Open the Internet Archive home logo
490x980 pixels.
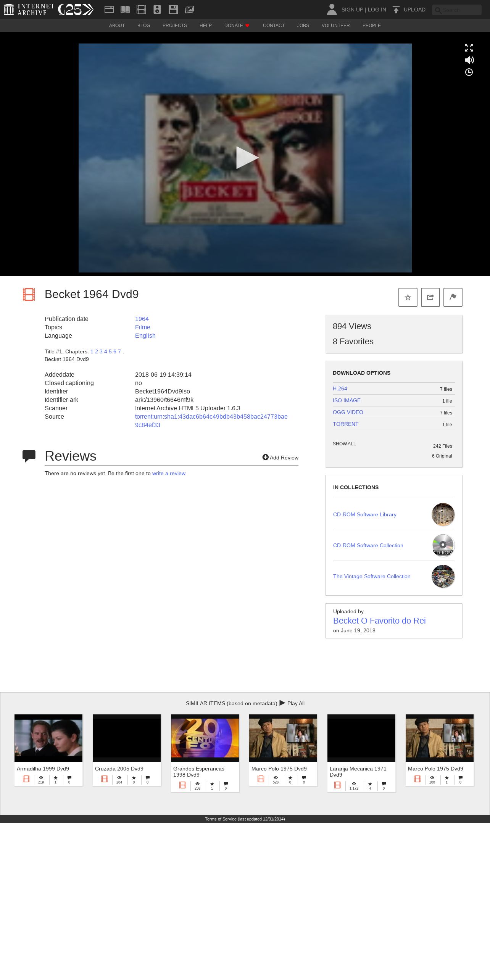29,10
